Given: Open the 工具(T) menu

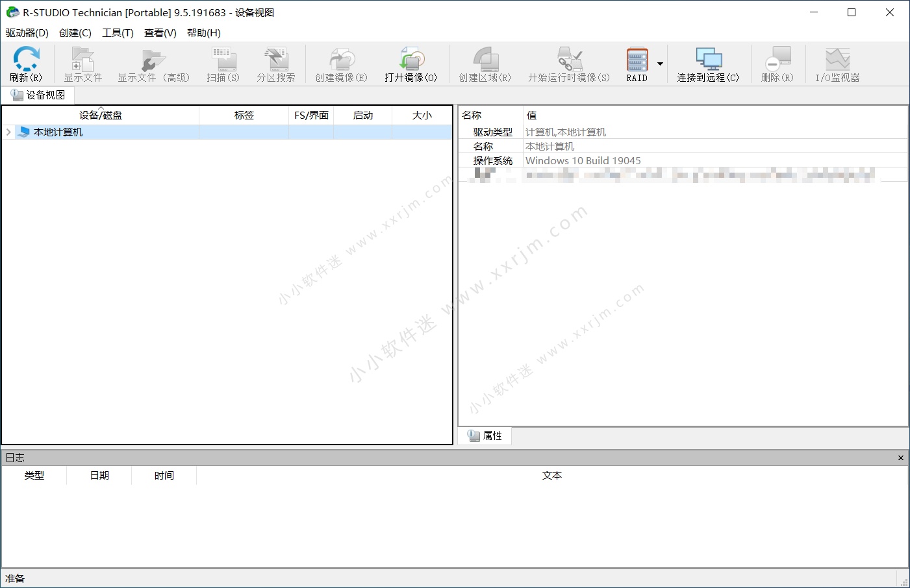Looking at the screenshot, I should pos(118,33).
